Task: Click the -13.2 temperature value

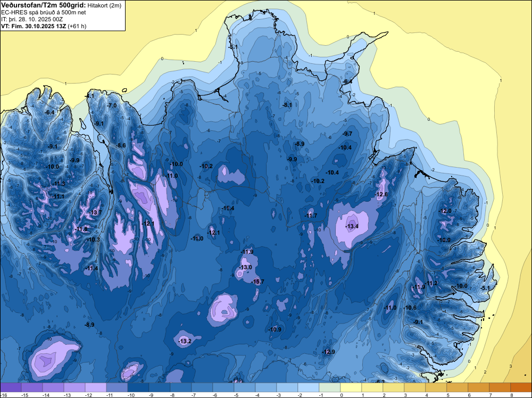Action: pyautogui.click(x=185, y=341)
